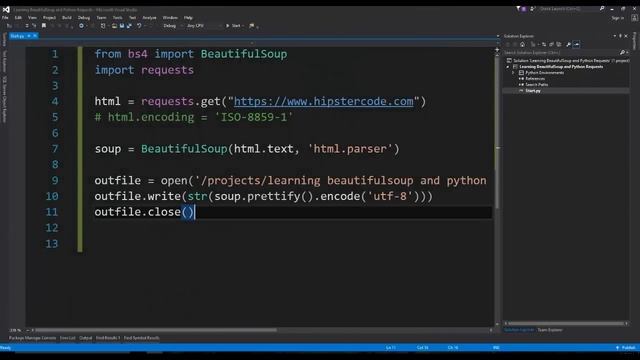The image size is (640, 360).
Task: Click Solution Explorer Home icon
Action: 522,44
